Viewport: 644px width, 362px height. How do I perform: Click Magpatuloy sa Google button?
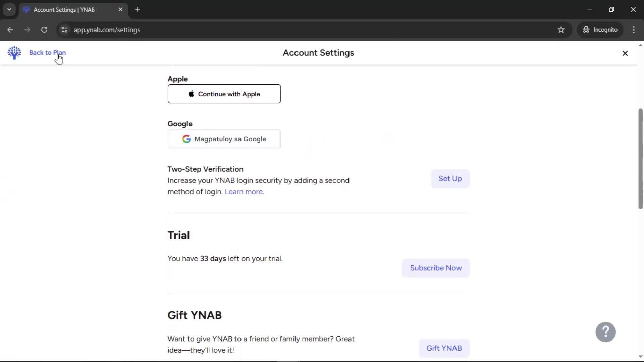tap(224, 139)
